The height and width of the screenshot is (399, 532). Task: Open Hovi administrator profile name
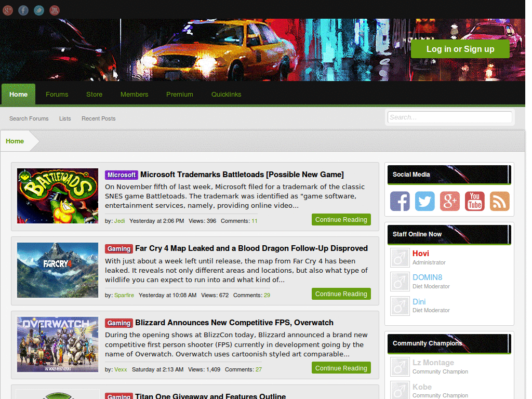(x=421, y=254)
